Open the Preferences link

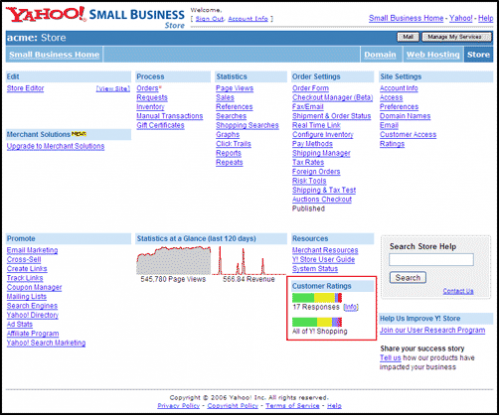tap(399, 107)
